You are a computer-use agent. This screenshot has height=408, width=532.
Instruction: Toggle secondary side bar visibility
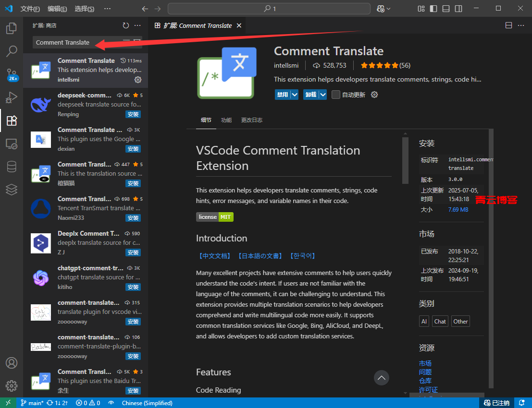click(458, 9)
